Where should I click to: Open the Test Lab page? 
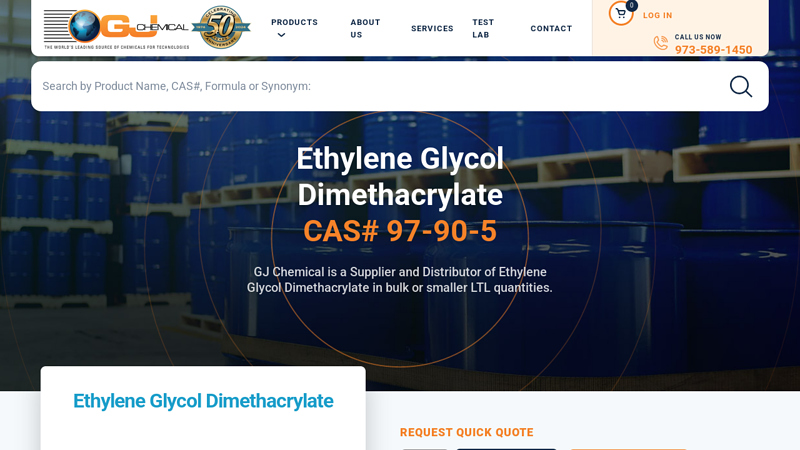483,29
